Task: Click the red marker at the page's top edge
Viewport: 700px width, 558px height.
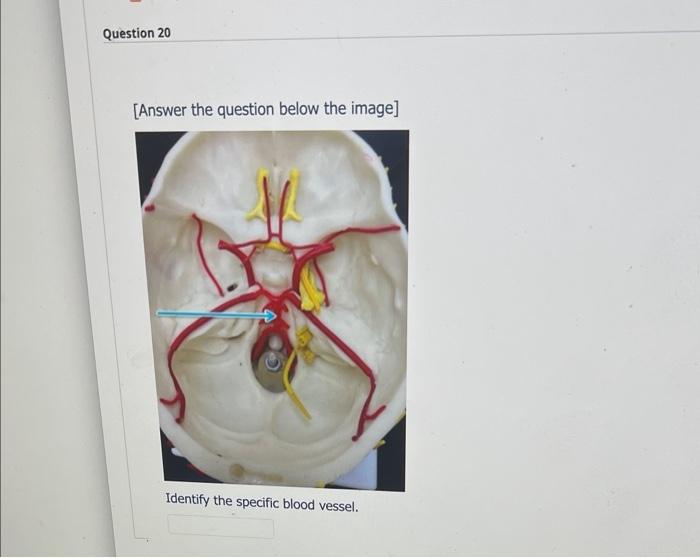Action: pos(136,1)
